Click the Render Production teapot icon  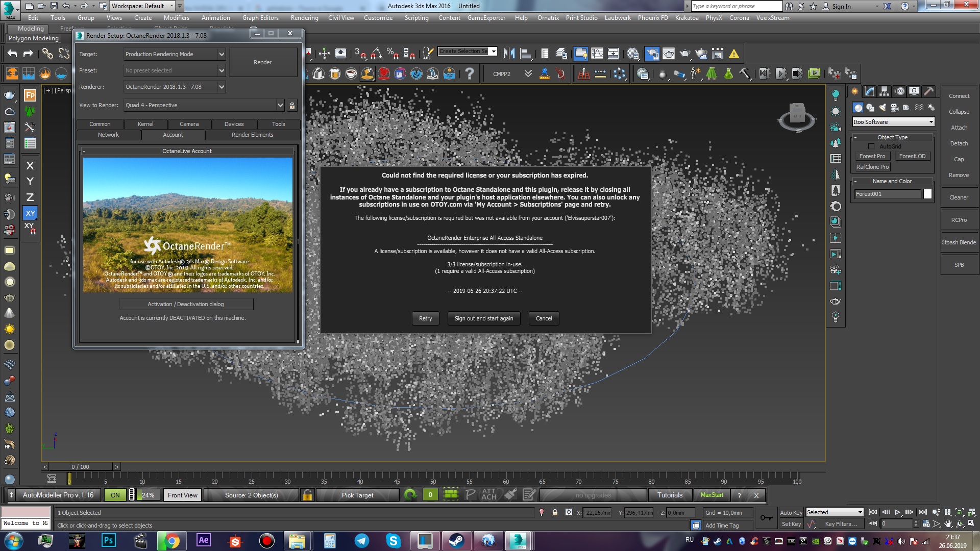(x=685, y=54)
